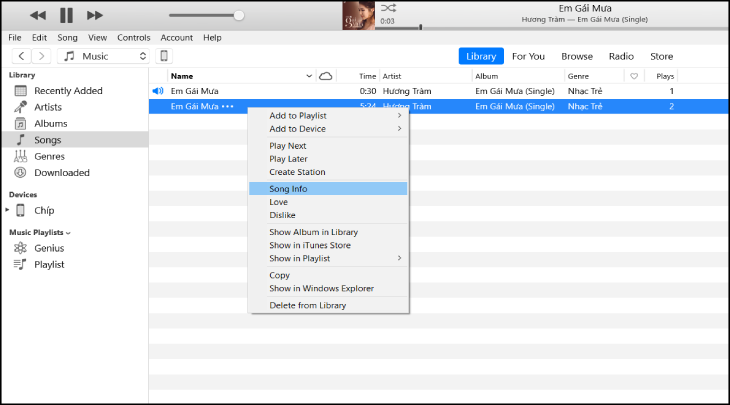Choose Love from context menu
The width and height of the screenshot is (730, 405).
point(328,202)
